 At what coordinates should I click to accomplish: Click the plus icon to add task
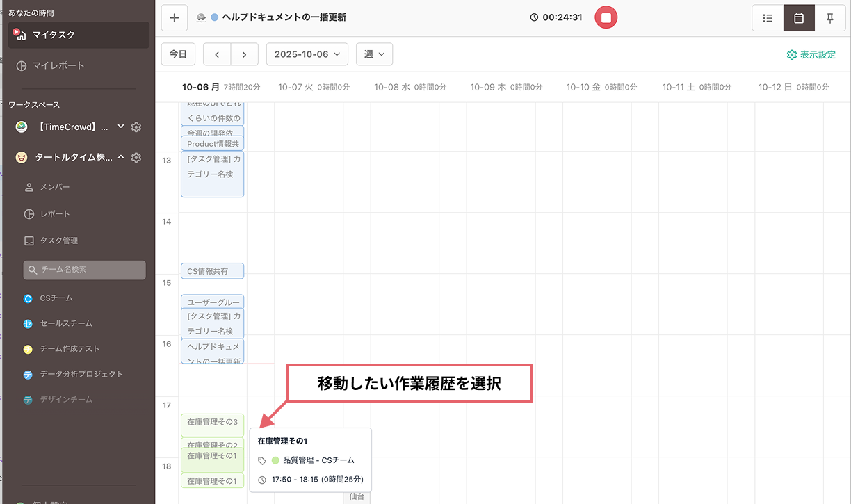[x=174, y=18]
